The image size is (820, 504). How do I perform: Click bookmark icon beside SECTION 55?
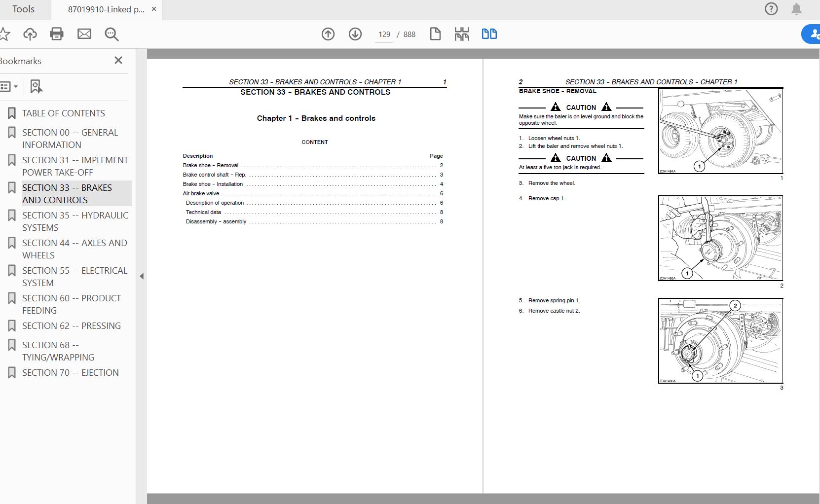12,271
